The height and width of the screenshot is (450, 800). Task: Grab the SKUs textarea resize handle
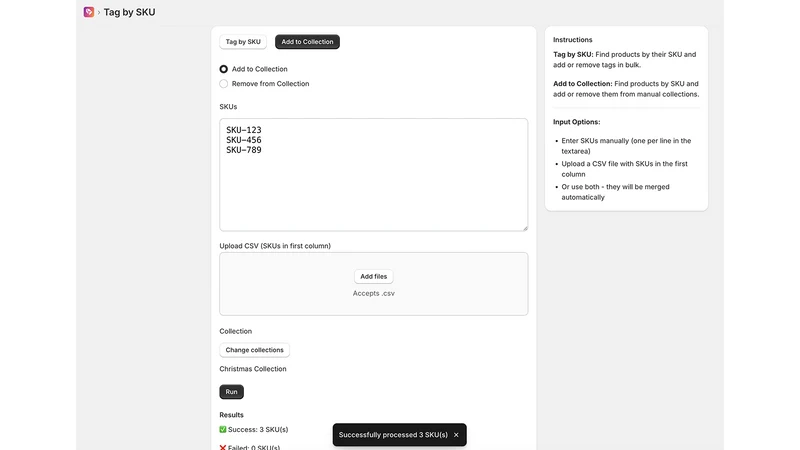(525, 228)
